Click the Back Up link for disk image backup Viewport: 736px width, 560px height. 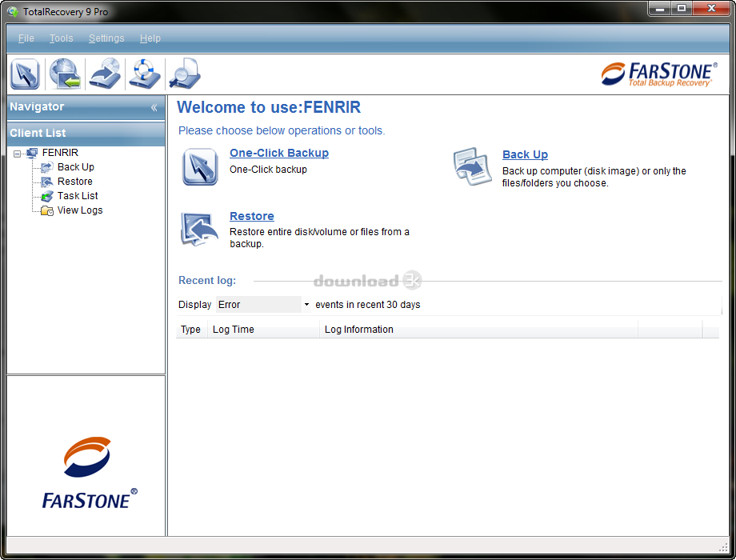pyautogui.click(x=525, y=154)
